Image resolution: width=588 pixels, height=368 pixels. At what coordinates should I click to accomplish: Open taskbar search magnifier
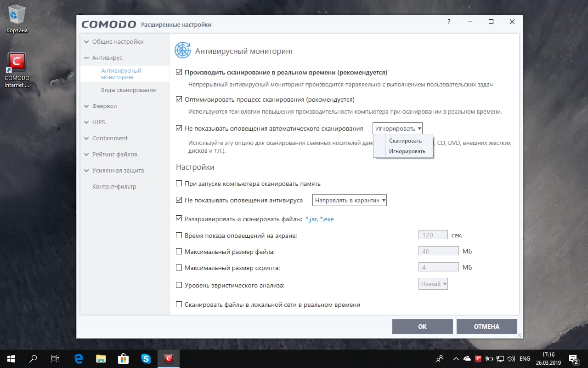pos(33,359)
